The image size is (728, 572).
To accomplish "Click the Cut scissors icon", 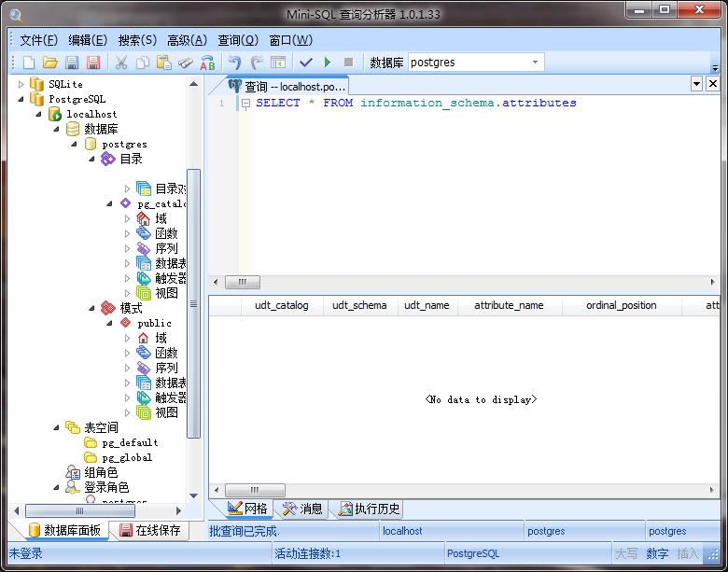I will [x=121, y=63].
